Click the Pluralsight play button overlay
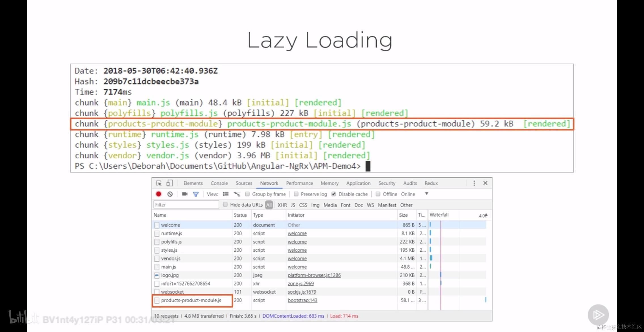644x332 pixels. pos(598,315)
